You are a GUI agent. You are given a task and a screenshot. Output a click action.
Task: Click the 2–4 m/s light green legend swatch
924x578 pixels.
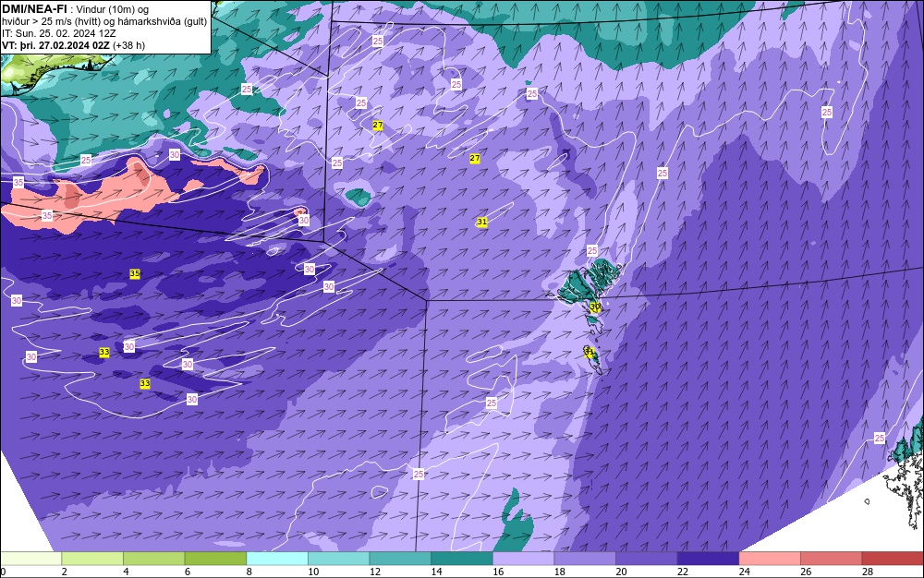92,559
